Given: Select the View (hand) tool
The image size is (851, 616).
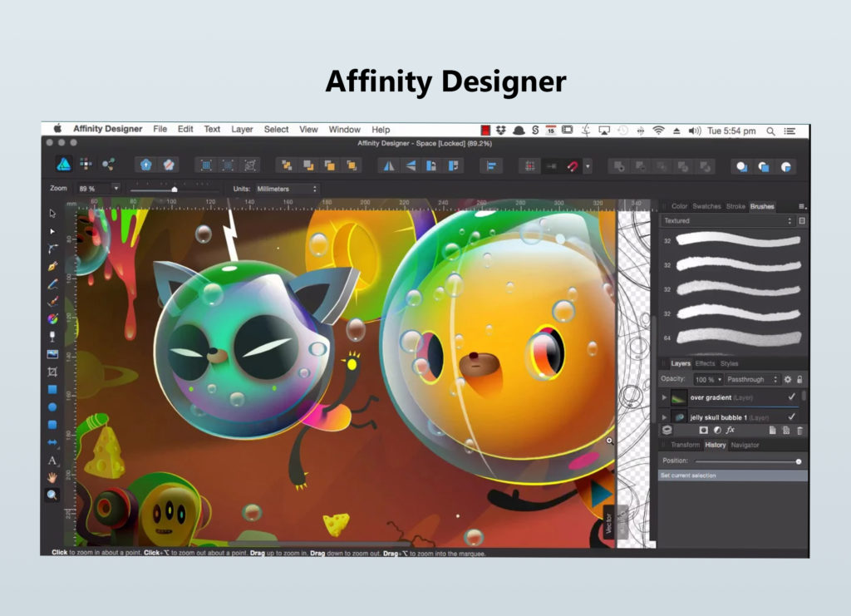Looking at the screenshot, I should click(x=52, y=478).
